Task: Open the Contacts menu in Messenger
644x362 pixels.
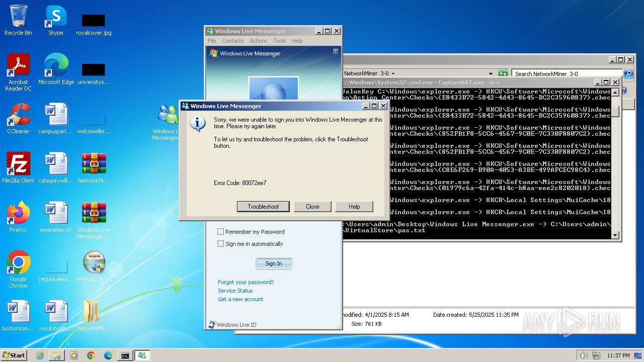Action: pyautogui.click(x=232, y=41)
